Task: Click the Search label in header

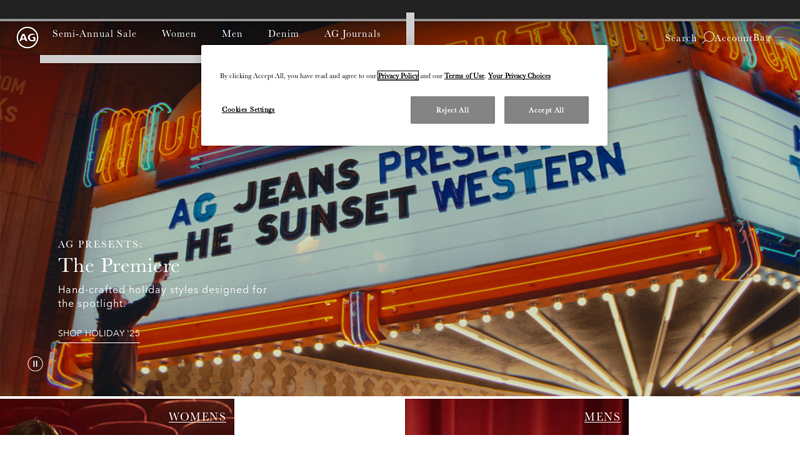Action: click(680, 38)
